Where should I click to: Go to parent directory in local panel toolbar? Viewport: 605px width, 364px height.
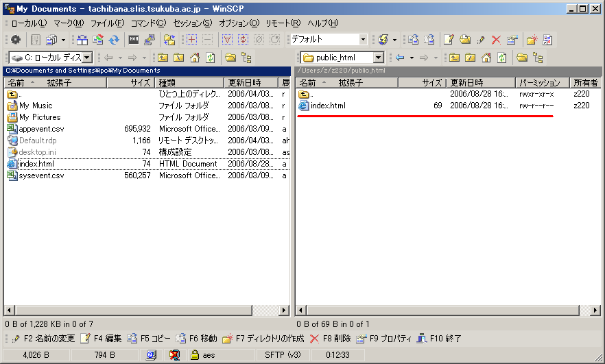pos(163,58)
